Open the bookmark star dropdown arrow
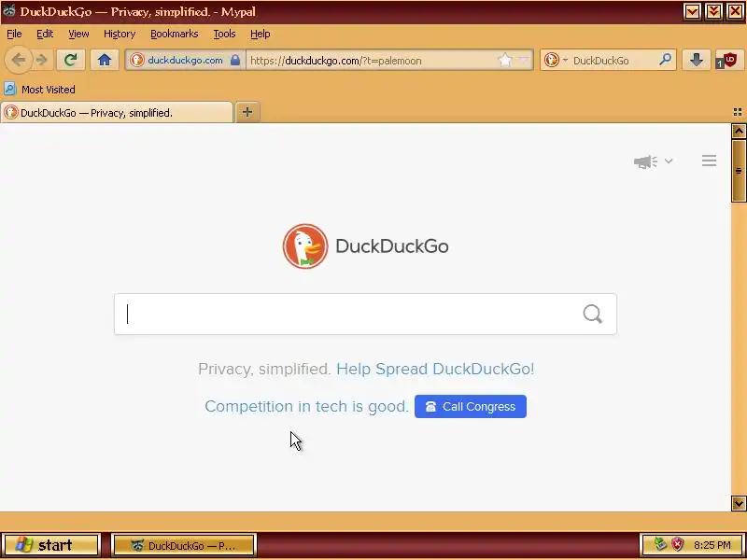Screen dimensions: 747x560 [524, 60]
